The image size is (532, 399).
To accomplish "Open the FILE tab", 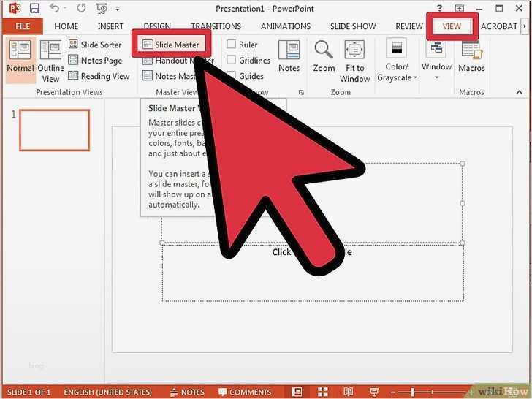I will click(23, 26).
